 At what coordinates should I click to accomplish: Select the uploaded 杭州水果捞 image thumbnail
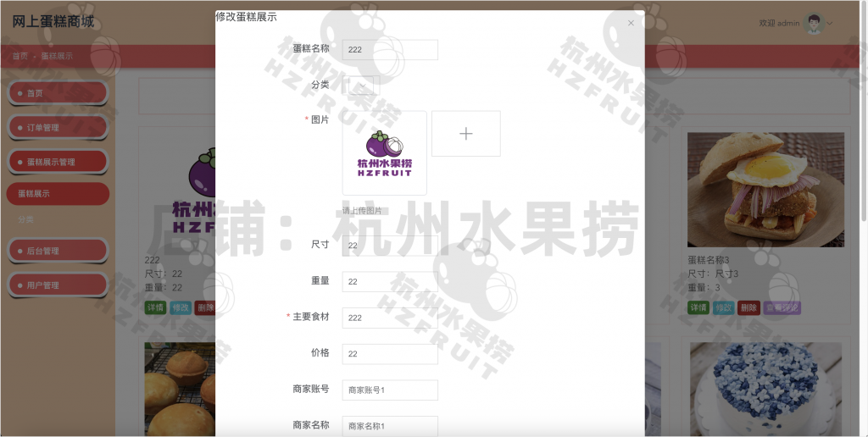(x=384, y=152)
